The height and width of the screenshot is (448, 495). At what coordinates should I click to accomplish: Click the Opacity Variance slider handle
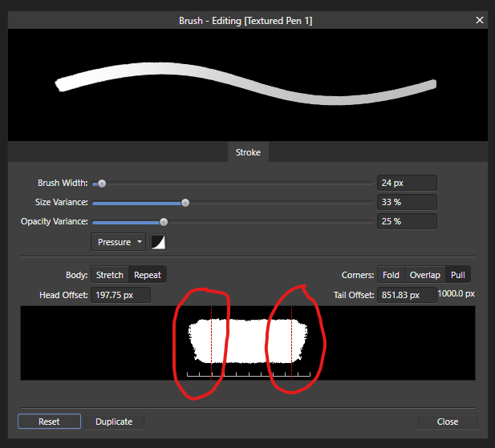point(164,222)
